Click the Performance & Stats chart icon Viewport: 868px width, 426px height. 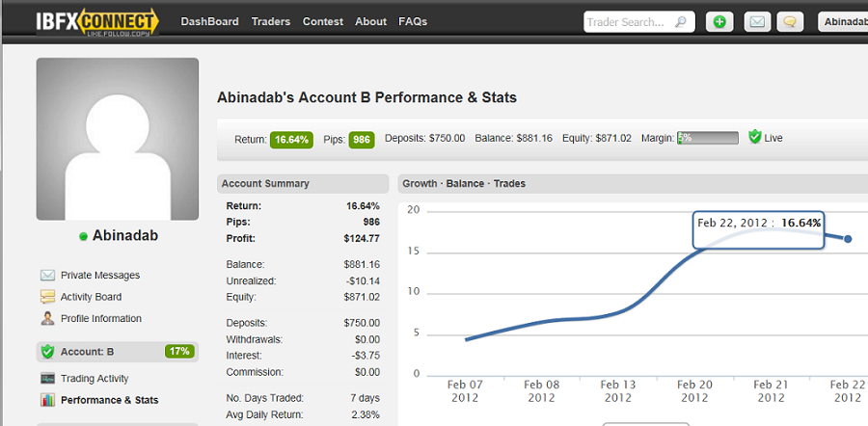coord(47,400)
